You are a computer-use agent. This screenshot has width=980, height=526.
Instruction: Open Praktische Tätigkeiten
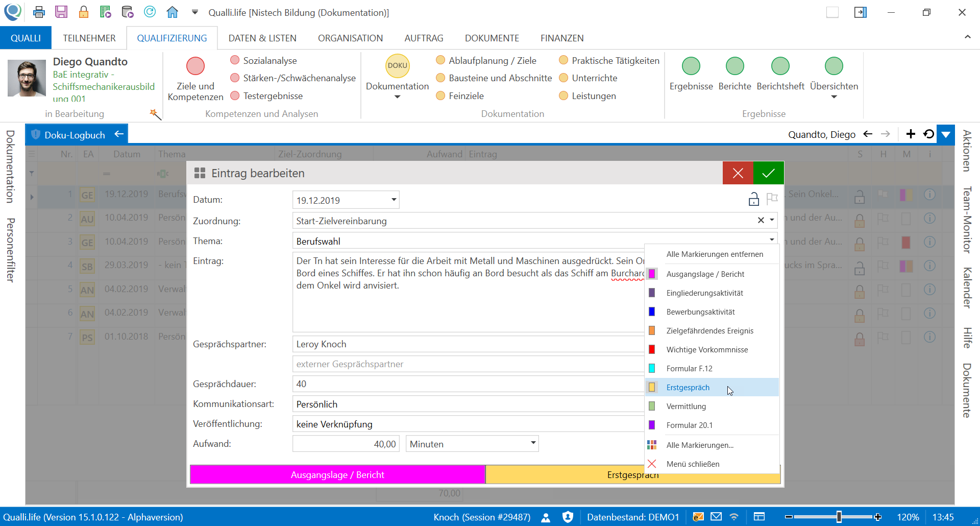click(609, 60)
